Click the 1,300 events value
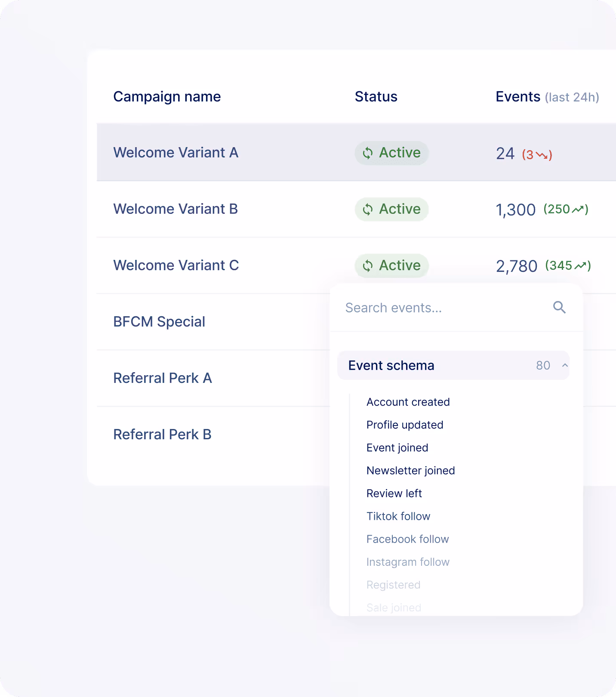The height and width of the screenshot is (697, 616). tap(515, 210)
